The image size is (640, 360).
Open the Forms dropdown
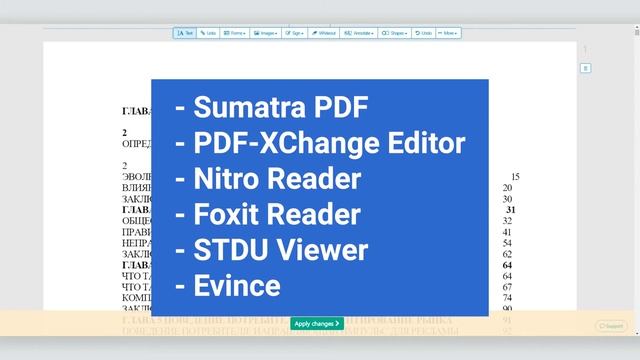pos(235,33)
